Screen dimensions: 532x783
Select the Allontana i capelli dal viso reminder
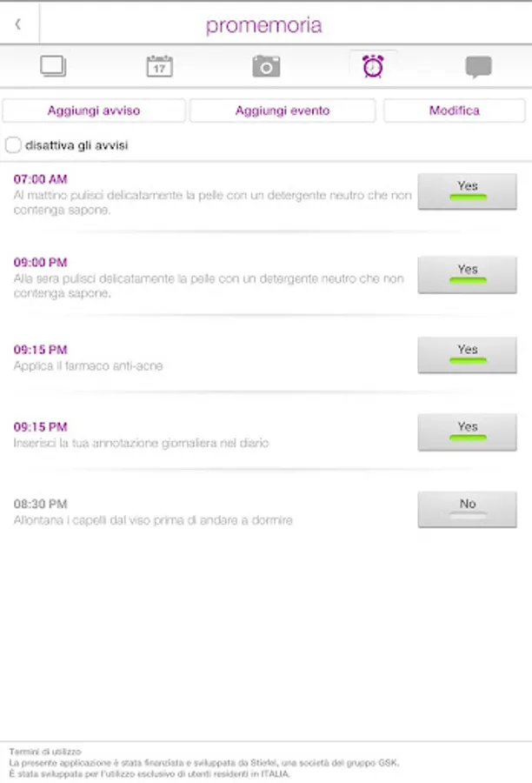pyautogui.click(x=153, y=520)
